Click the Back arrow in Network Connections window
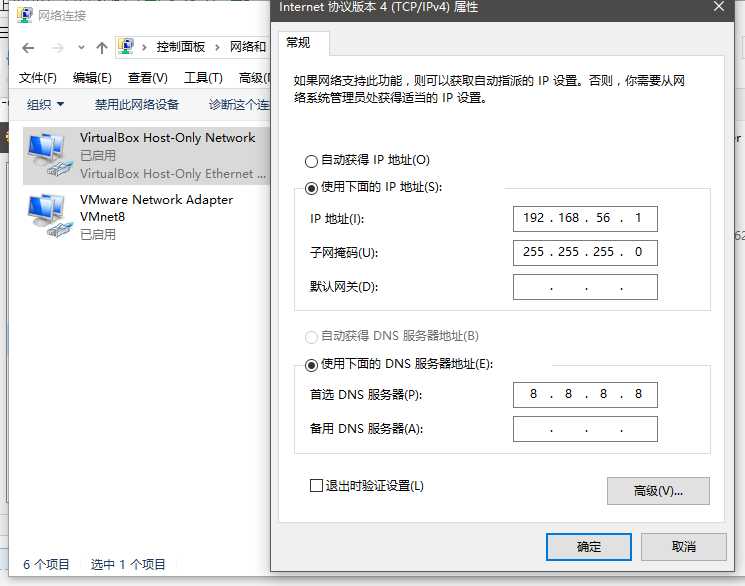This screenshot has width=745, height=586. pos(29,48)
